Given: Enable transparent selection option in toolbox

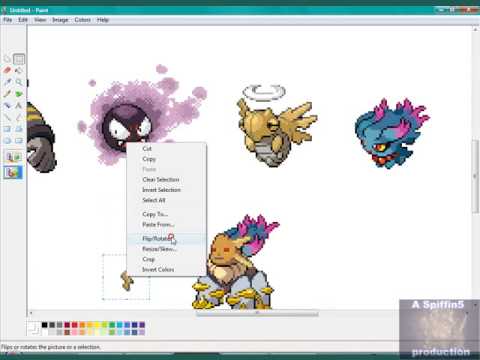Looking at the screenshot, I should click(13, 172).
